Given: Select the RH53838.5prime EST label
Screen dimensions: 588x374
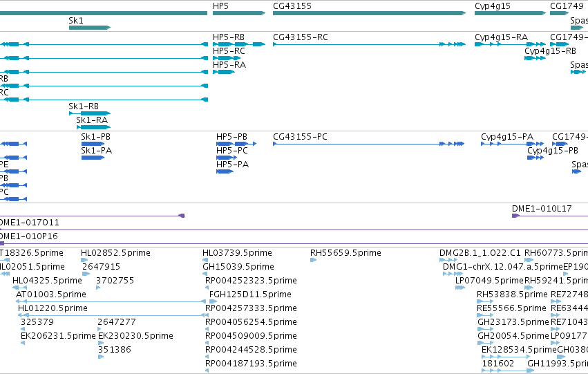Looking at the screenshot, I should click(512, 294).
